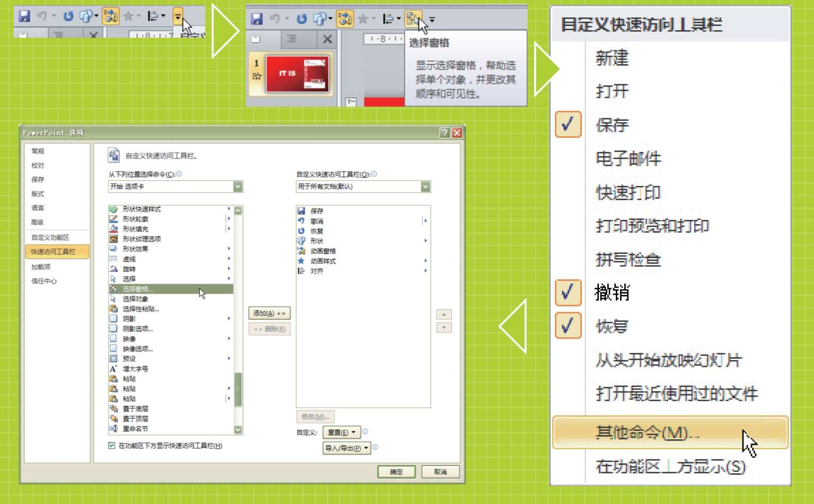Click the Selection Pane (选择窗格) toolbar icon
This screenshot has height=504, width=814.
pos(413,19)
